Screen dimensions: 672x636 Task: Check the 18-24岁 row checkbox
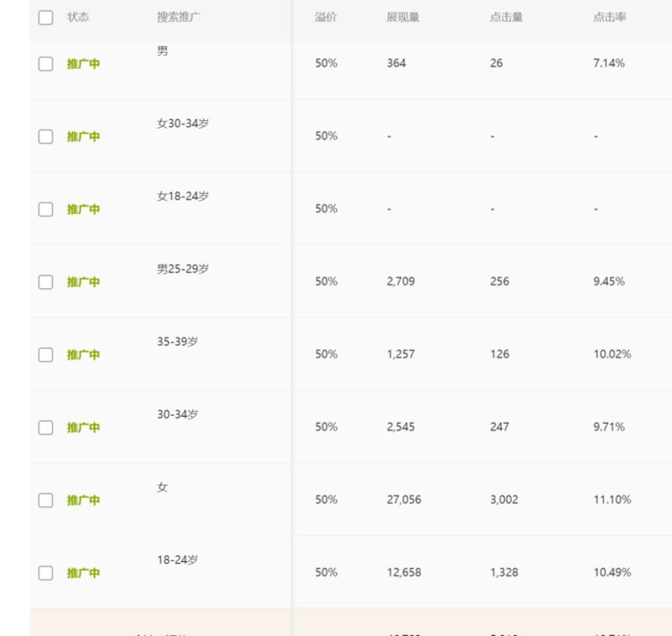coord(46,574)
